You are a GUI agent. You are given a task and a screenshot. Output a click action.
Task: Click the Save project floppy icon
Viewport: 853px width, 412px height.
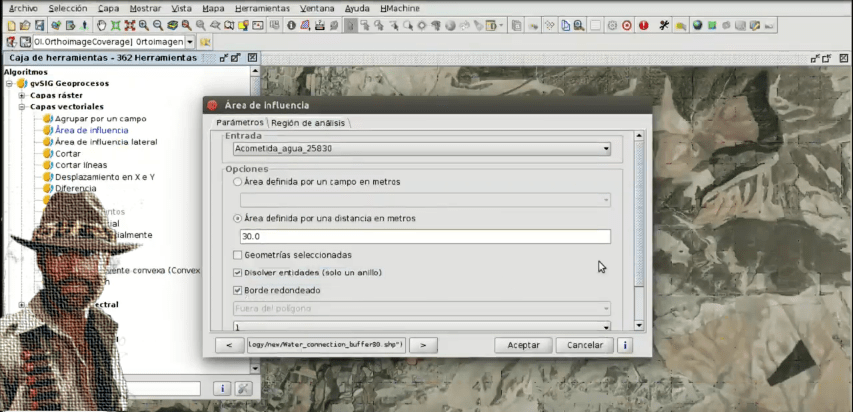tap(39, 24)
